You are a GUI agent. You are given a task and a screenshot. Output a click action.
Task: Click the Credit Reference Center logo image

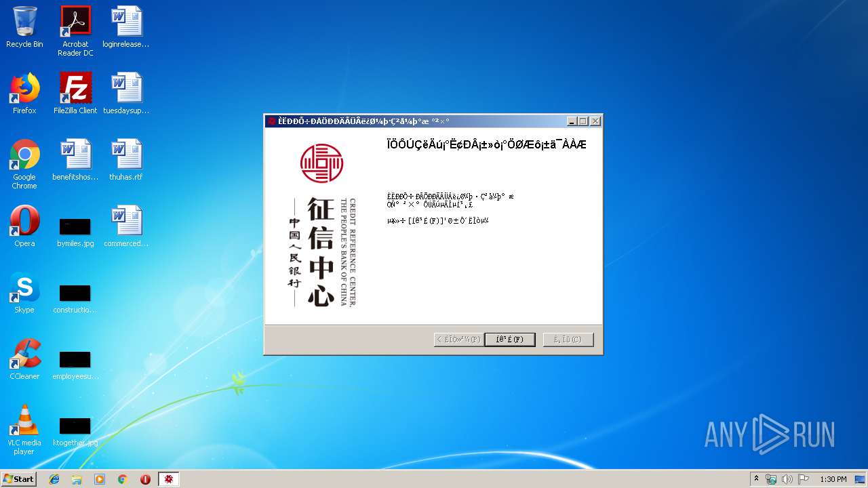click(322, 225)
